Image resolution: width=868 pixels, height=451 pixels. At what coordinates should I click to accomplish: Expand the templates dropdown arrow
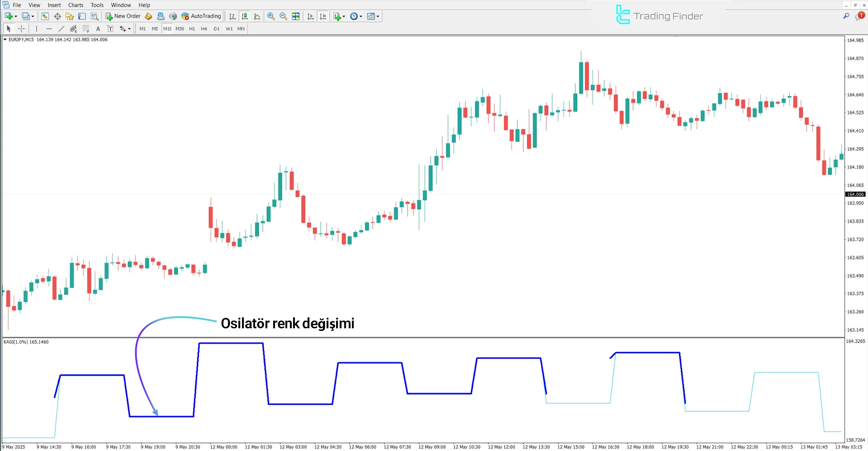[x=378, y=16]
